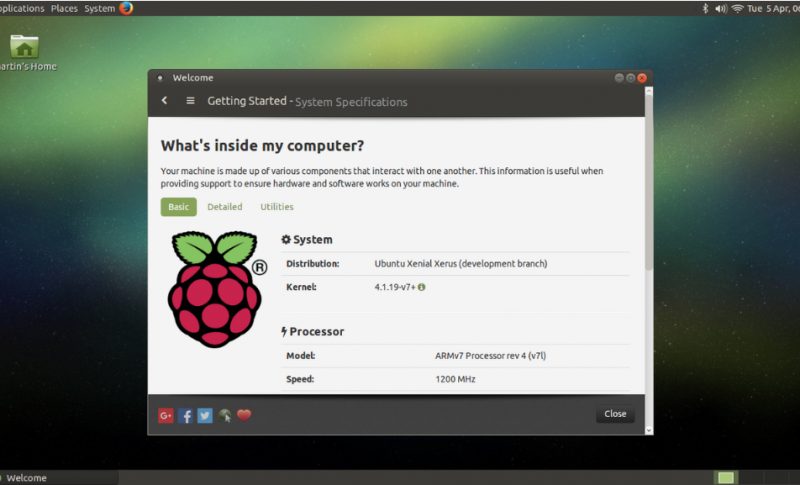Click the Kernel label
The width and height of the screenshot is (800, 485).
coord(301,287)
